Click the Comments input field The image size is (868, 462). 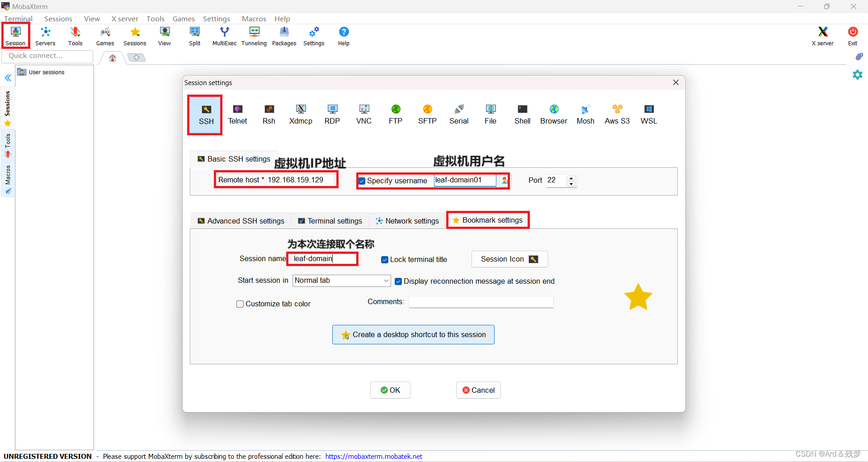click(481, 302)
